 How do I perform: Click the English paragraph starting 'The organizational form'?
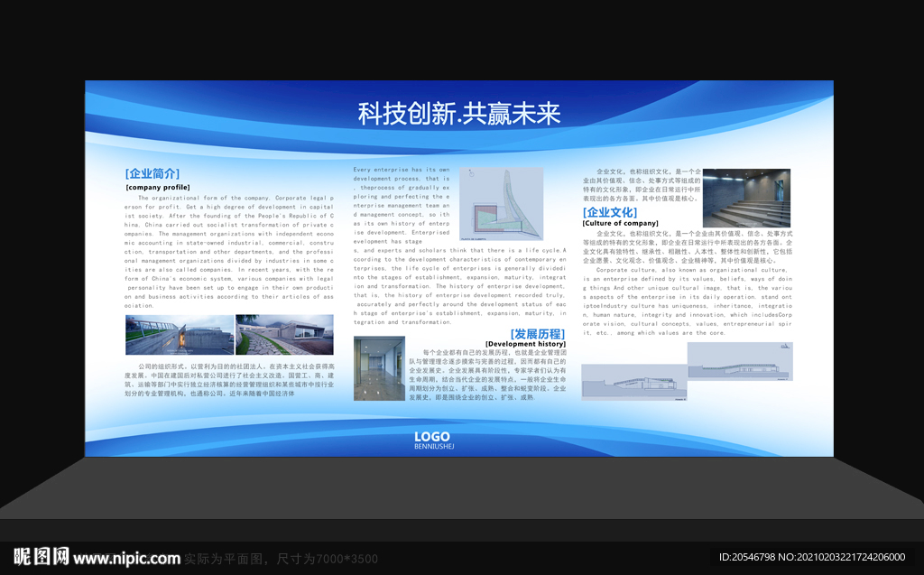point(229,252)
